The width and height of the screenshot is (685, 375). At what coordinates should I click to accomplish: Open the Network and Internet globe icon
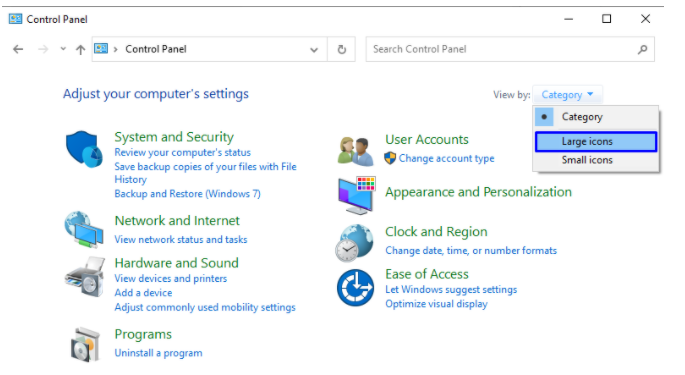click(84, 229)
